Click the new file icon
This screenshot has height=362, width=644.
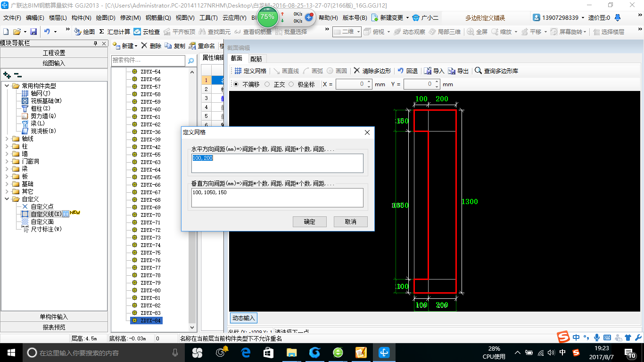6,32
